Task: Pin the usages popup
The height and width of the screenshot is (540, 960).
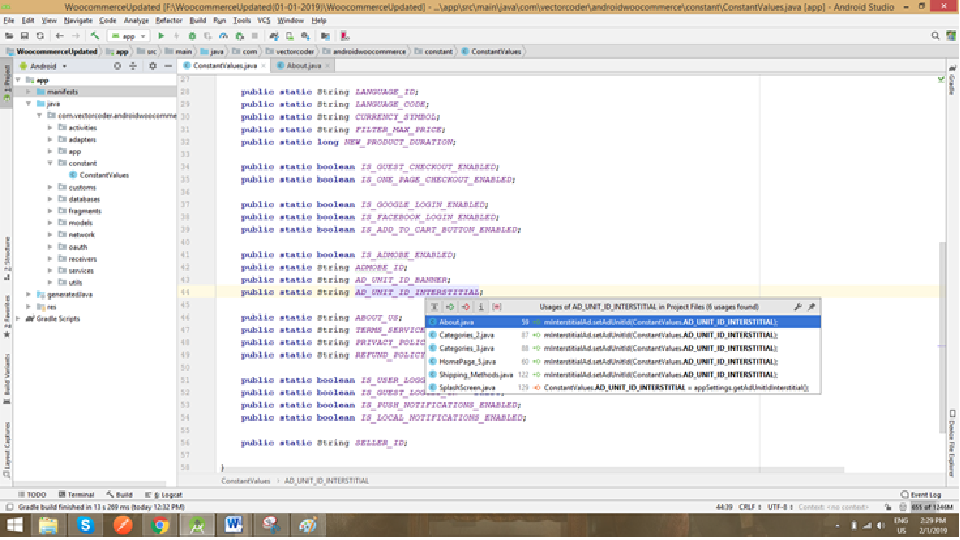Action: click(x=812, y=307)
